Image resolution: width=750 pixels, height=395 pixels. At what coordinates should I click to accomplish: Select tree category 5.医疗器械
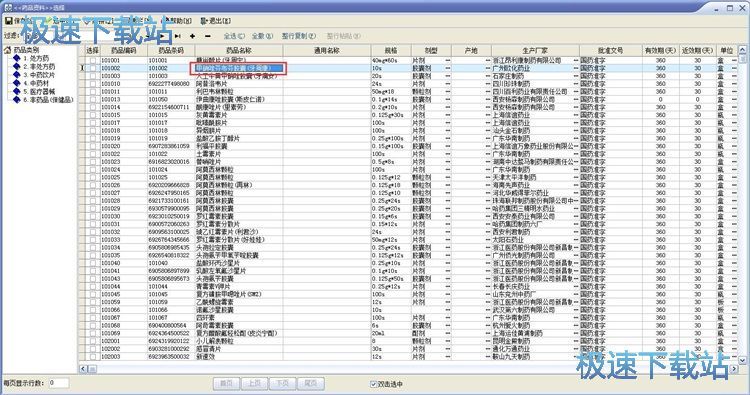click(x=39, y=91)
